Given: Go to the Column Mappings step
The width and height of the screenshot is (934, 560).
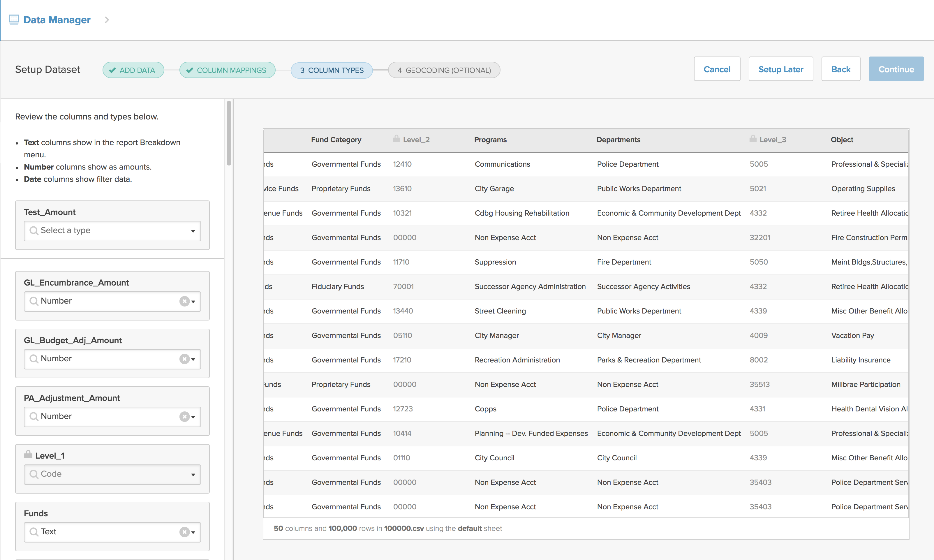Looking at the screenshot, I should [228, 70].
